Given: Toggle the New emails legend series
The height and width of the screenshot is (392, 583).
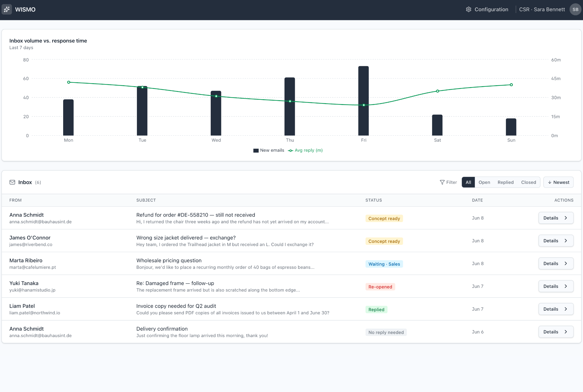Looking at the screenshot, I should pyautogui.click(x=269, y=150).
